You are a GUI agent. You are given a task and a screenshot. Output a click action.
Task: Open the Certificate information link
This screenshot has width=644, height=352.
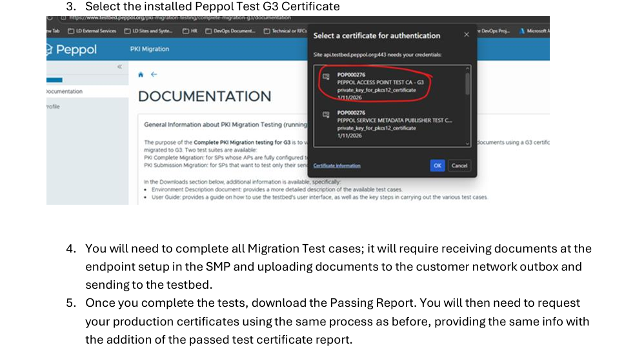[x=337, y=166]
